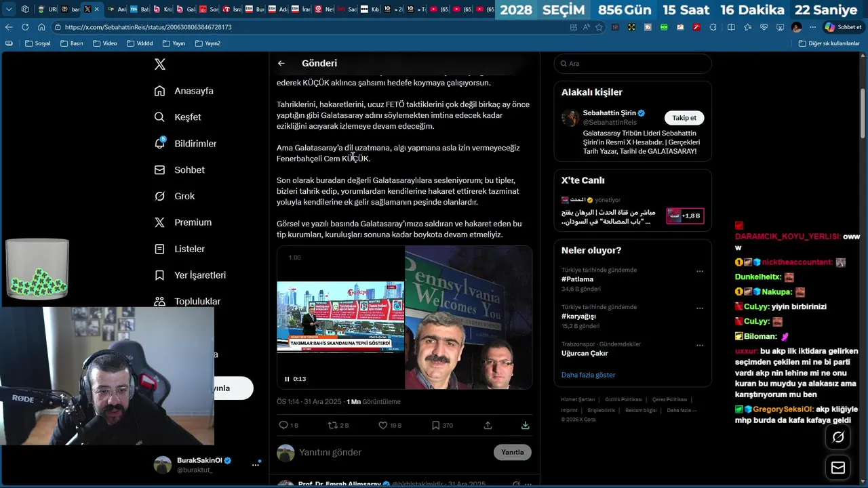Open more options for #Patlama trend
Screen dimensions: 868x488
(x=700, y=271)
